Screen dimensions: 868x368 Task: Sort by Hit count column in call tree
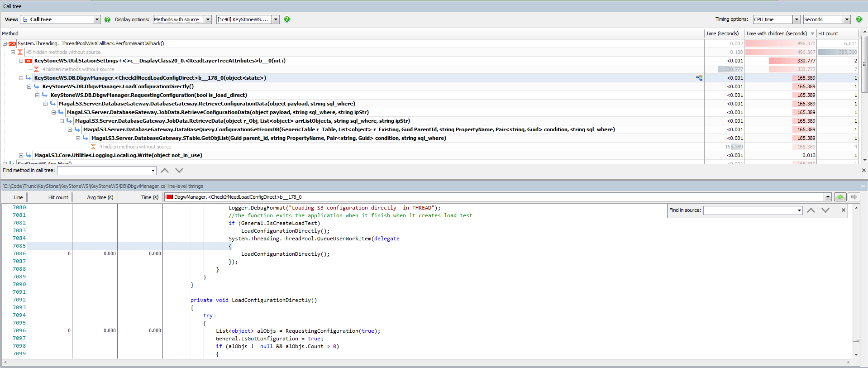pyautogui.click(x=837, y=33)
